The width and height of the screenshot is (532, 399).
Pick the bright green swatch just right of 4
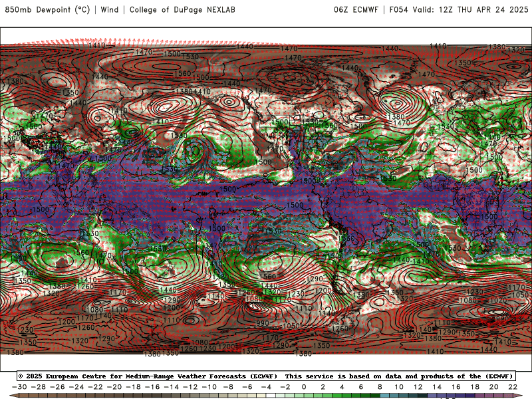[x=346, y=396]
